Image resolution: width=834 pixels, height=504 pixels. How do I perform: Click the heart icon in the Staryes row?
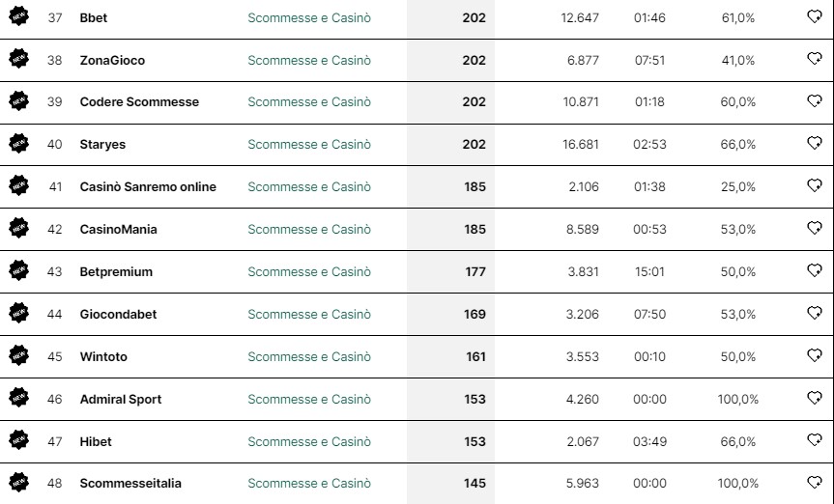coord(815,143)
